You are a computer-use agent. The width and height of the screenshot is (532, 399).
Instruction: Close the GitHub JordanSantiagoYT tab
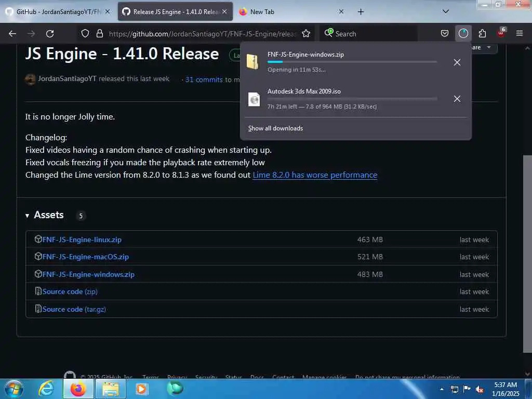(108, 11)
